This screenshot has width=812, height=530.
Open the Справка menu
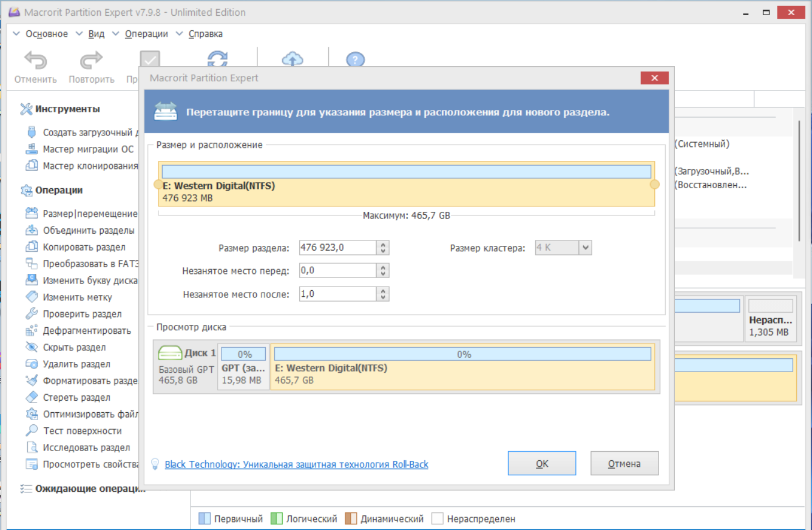[205, 34]
